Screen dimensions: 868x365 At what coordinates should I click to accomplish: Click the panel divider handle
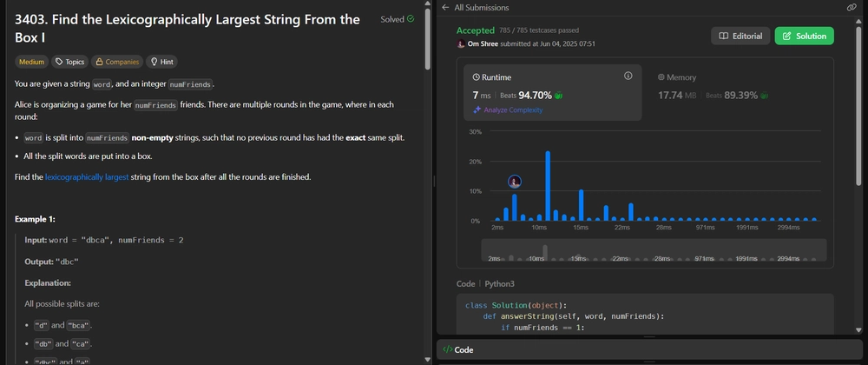[434, 182]
